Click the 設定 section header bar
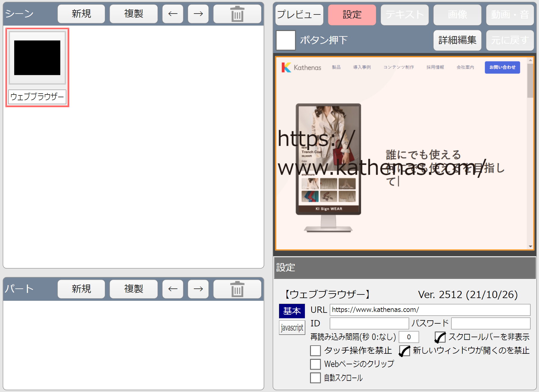This screenshot has height=392, width=539. pos(405,268)
